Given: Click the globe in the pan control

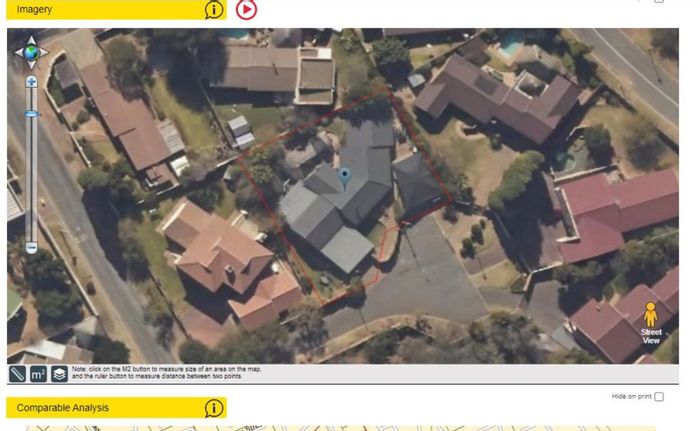Looking at the screenshot, I should click(x=31, y=53).
